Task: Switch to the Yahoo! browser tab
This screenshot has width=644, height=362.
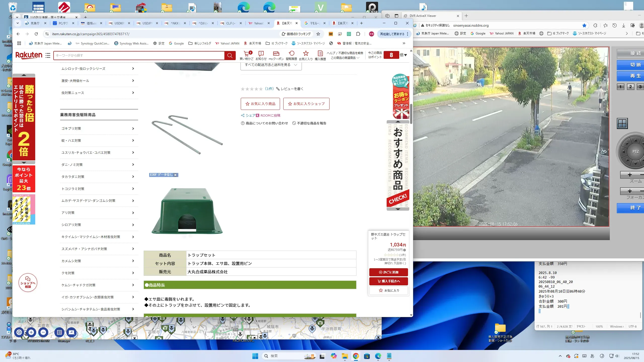Action: (259, 23)
